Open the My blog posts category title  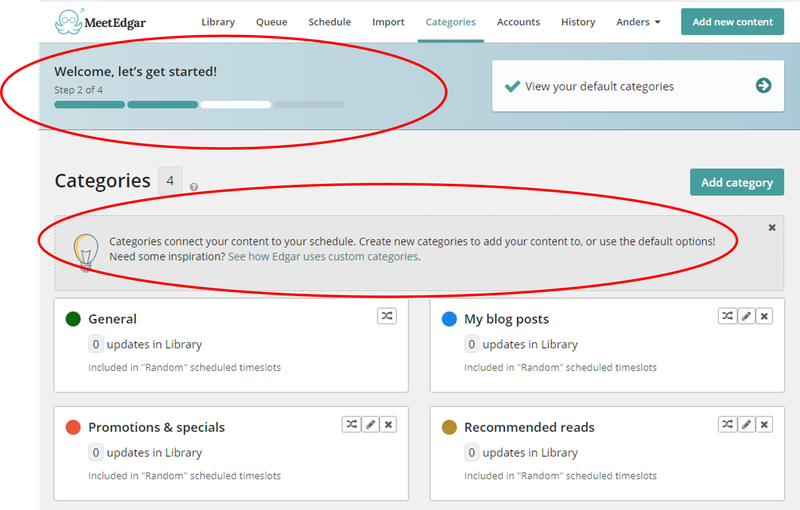pyautogui.click(x=506, y=319)
